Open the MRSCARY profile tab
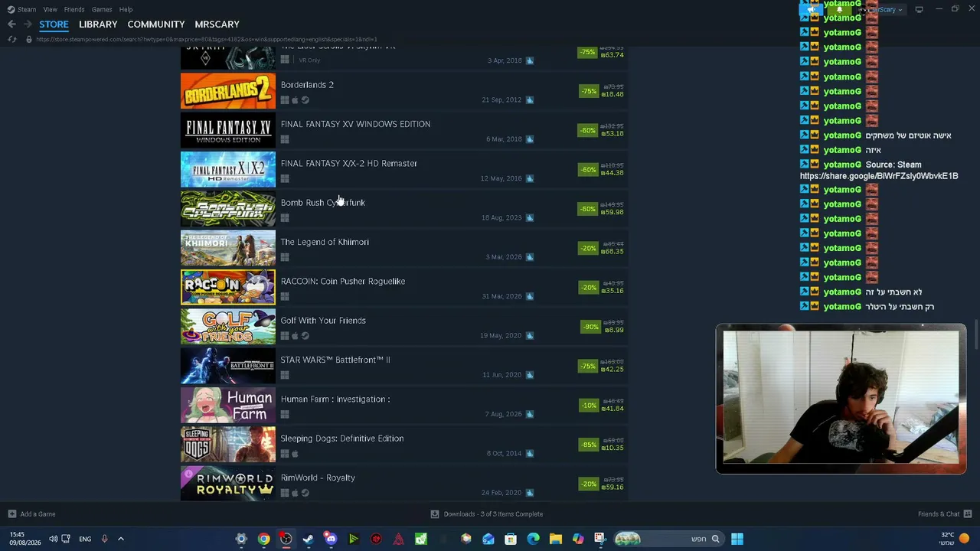Image resolution: width=980 pixels, height=551 pixels. (x=217, y=24)
